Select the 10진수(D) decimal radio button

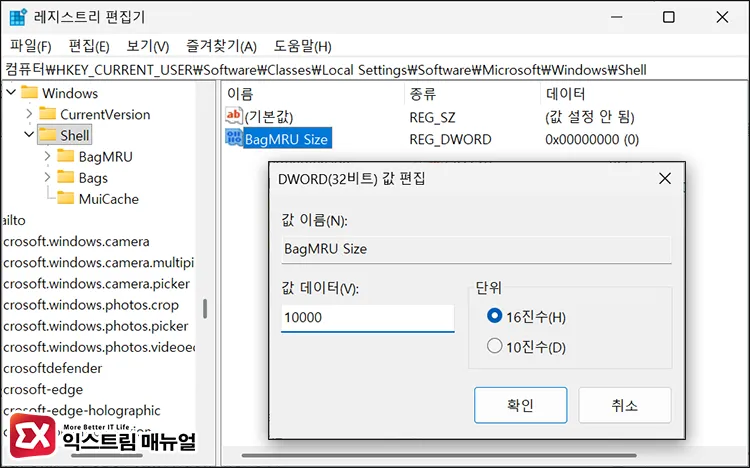494,345
